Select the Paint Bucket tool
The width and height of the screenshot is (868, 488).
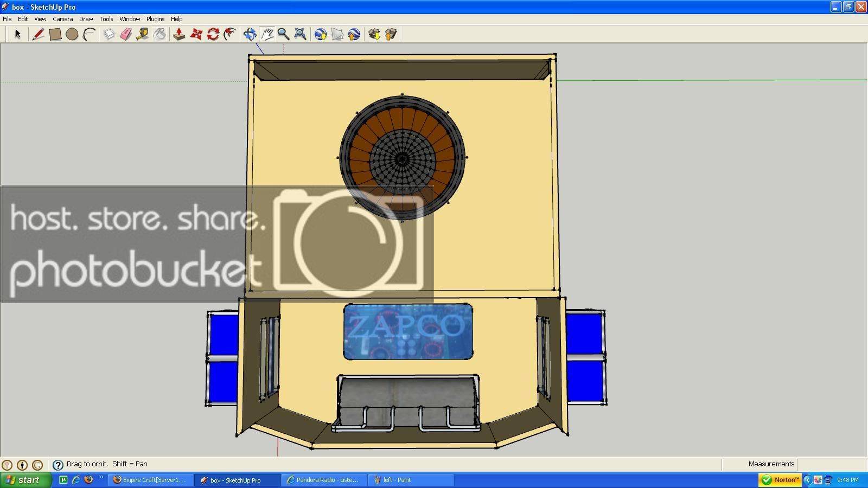159,34
